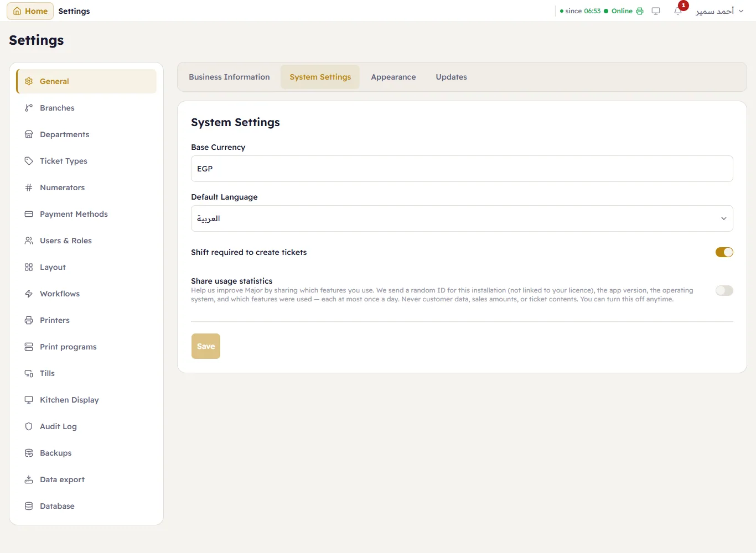Click the Printers icon in sidebar
This screenshot has height=553, width=756.
click(29, 320)
